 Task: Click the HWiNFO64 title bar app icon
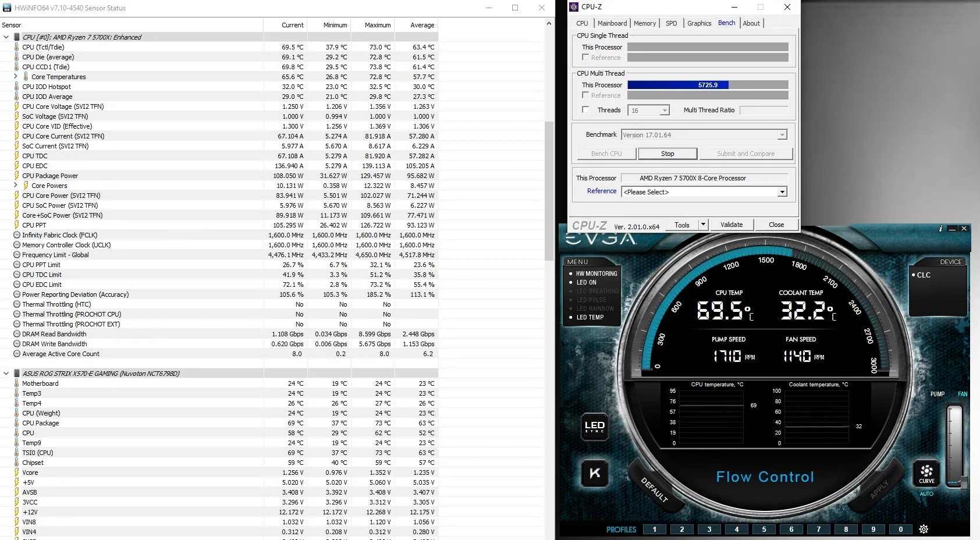tap(7, 8)
